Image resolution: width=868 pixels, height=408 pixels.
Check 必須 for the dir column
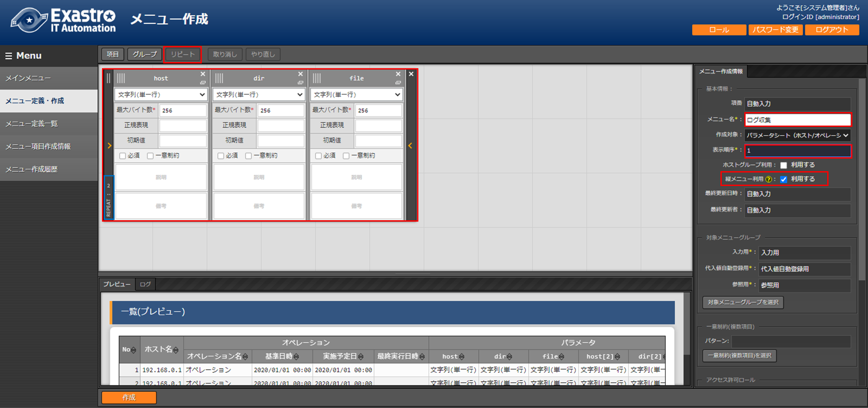pos(221,156)
